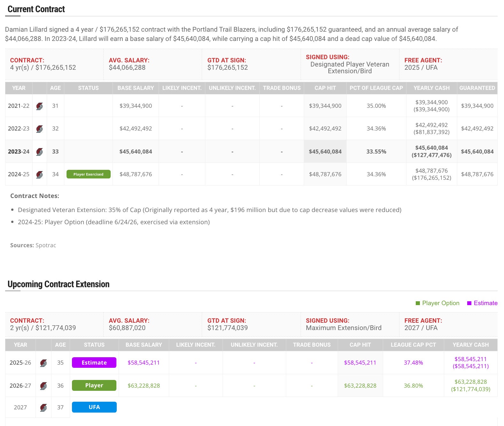Click the Pct of League Cap column header
The height and width of the screenshot is (426, 504).
pos(376,88)
